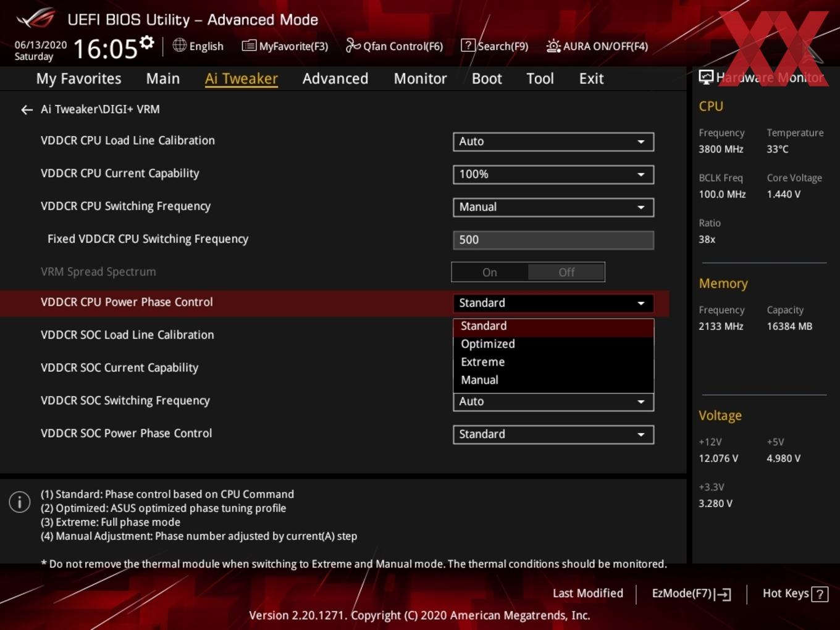
Task: Switch to the My Favorites tab
Action: click(x=78, y=79)
